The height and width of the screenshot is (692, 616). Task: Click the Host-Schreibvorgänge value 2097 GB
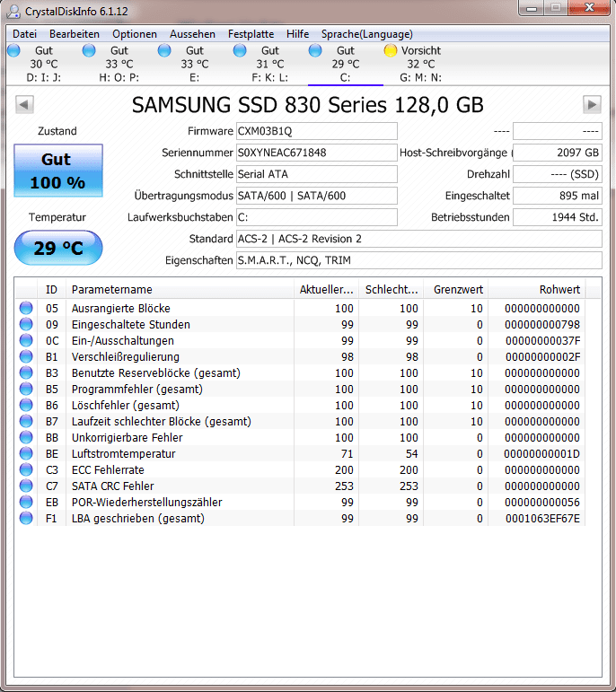pos(558,153)
